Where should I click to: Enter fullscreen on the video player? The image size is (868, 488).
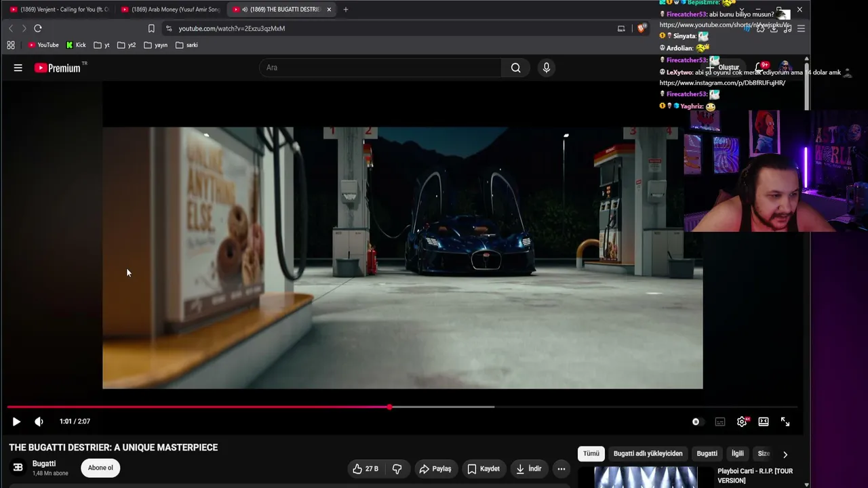point(785,422)
